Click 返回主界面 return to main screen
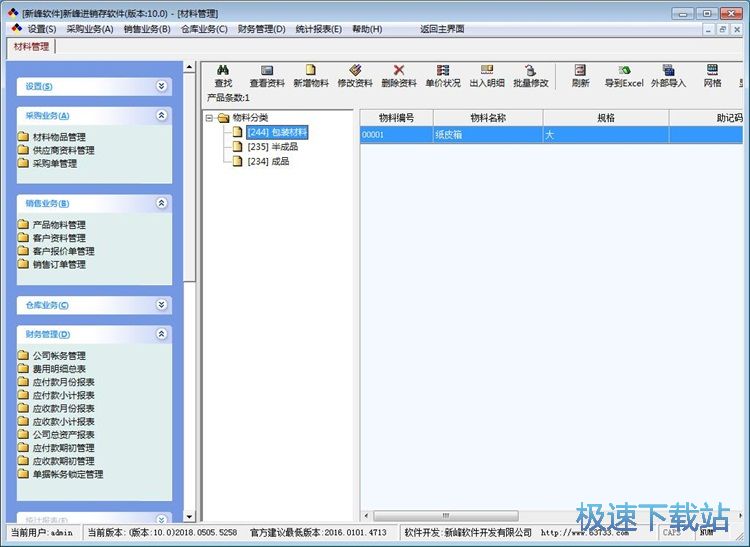Image resolution: width=750 pixels, height=547 pixels. [442, 29]
